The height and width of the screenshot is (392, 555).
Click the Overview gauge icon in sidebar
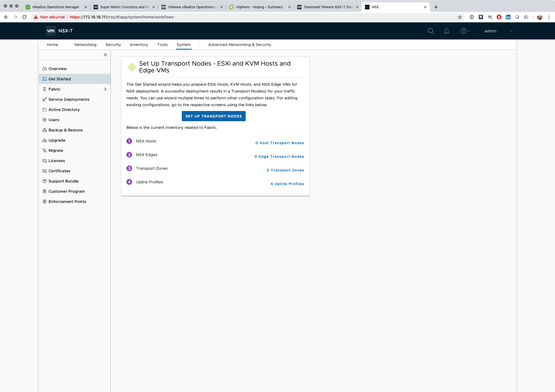tap(45, 69)
